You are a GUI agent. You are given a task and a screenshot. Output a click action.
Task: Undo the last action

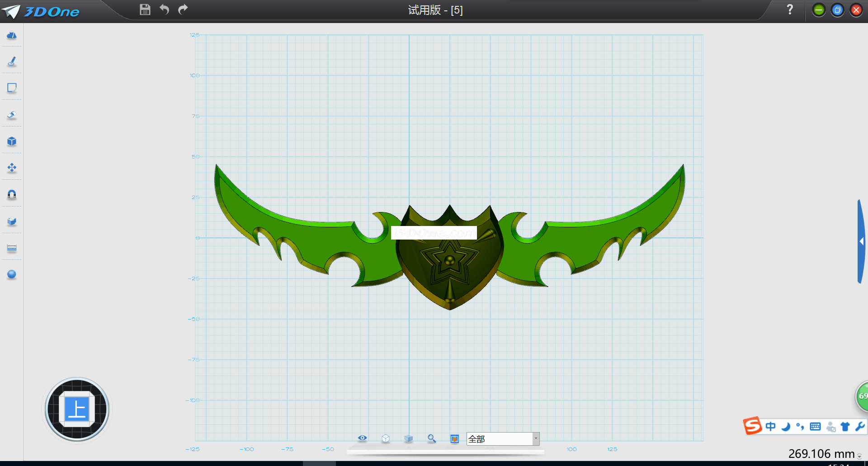tap(164, 9)
